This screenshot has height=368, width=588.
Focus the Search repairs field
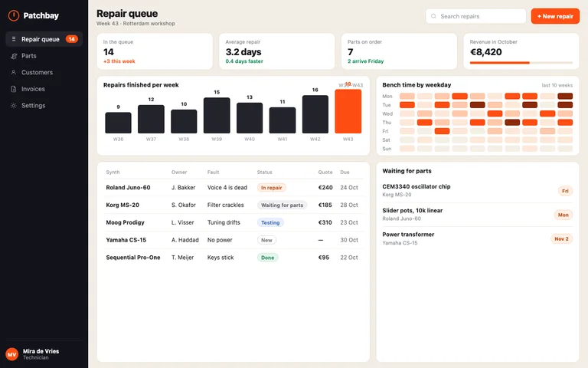point(475,16)
